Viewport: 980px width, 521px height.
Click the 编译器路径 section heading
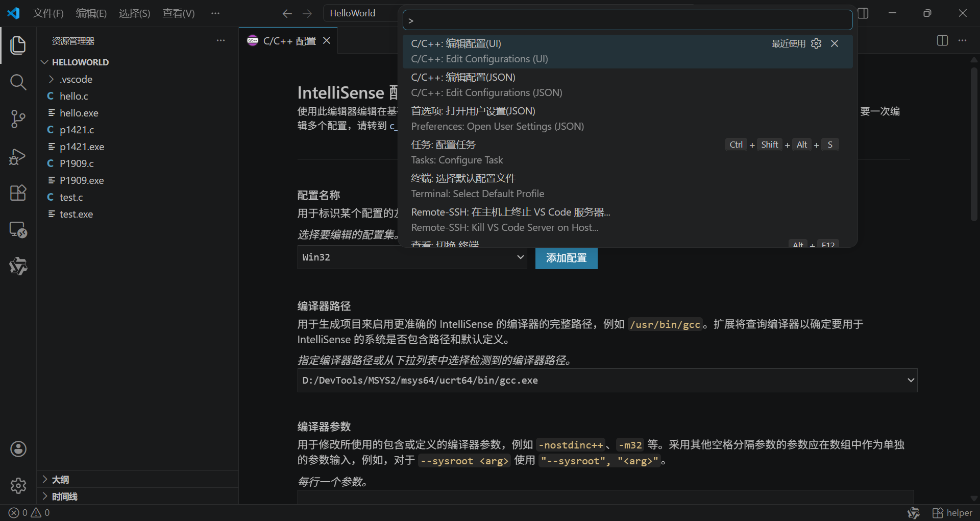pos(324,306)
